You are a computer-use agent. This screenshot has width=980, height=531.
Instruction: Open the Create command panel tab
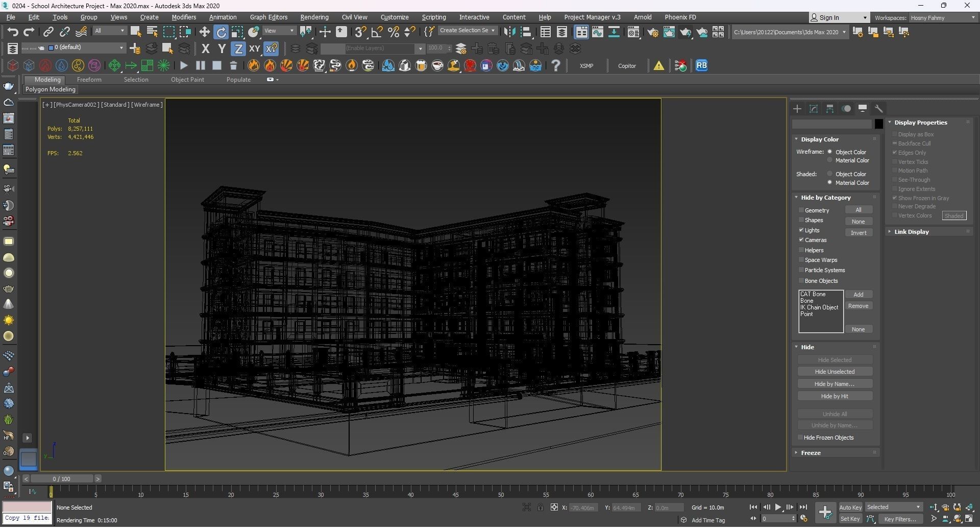pyautogui.click(x=797, y=109)
